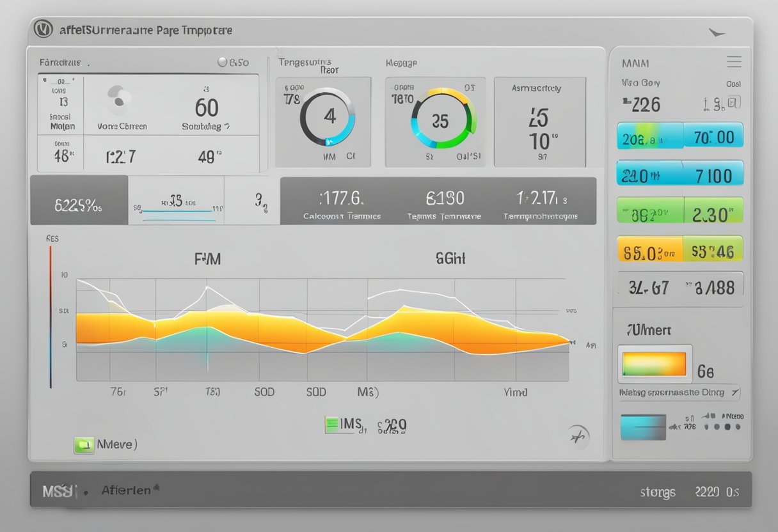
Task: Expand the green 2.30 row in side panel
Action: pos(679,210)
